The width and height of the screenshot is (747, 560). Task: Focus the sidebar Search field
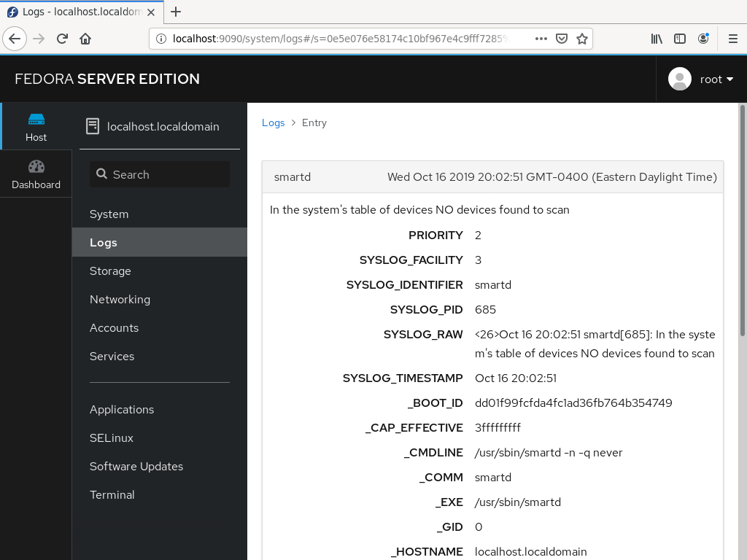[x=160, y=174]
